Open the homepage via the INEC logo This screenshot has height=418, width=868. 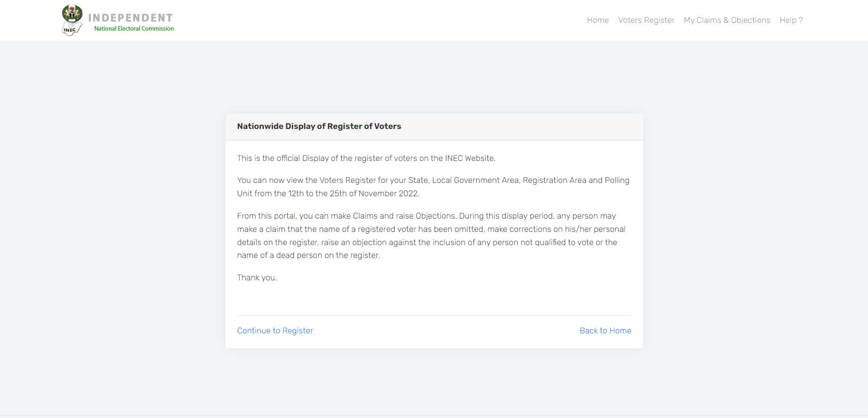[72, 20]
